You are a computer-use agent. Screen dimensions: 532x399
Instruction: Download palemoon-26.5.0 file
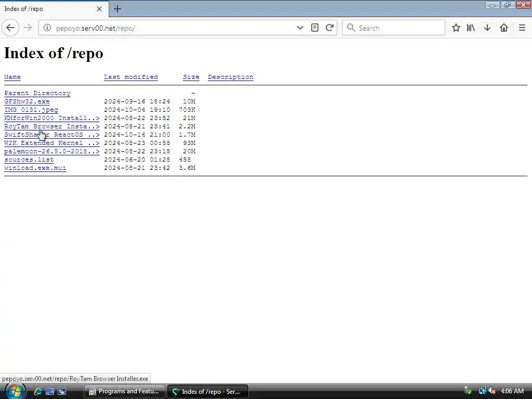click(x=52, y=151)
